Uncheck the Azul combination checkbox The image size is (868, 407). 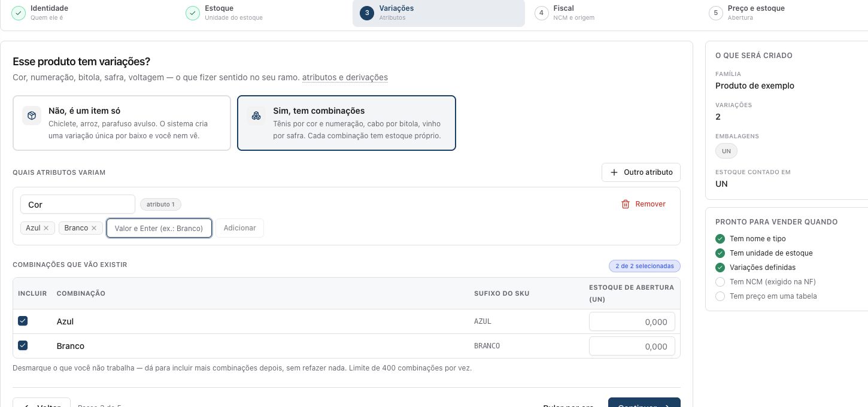pos(23,321)
